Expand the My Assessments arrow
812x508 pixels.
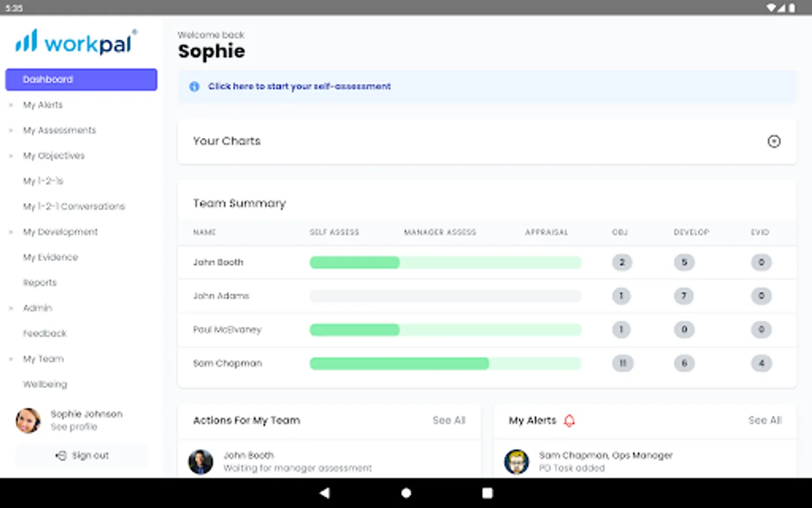pyautogui.click(x=11, y=130)
